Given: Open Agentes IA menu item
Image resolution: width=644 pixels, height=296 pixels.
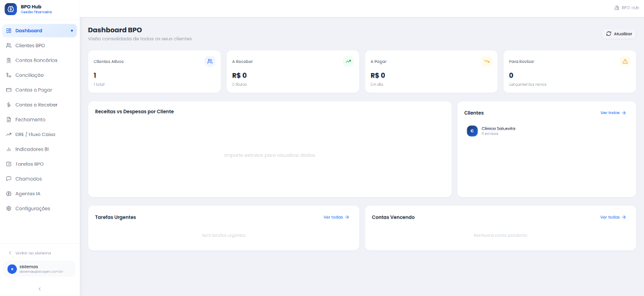Looking at the screenshot, I should coord(40,193).
